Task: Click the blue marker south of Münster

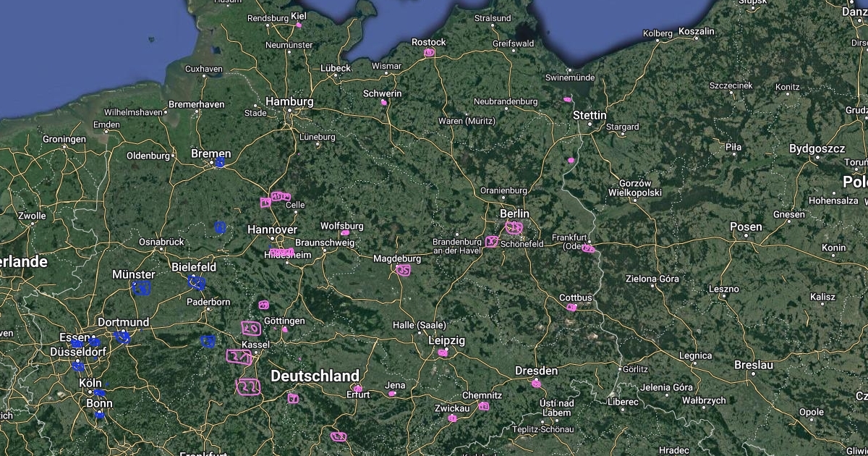Action: click(141, 288)
